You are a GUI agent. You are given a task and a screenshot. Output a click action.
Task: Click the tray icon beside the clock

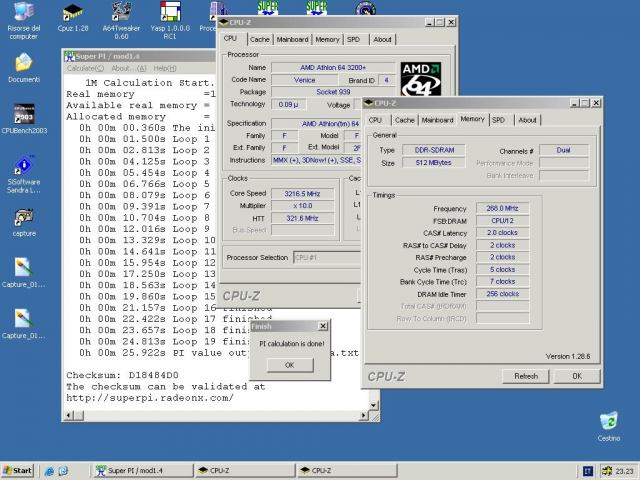[x=607, y=471]
